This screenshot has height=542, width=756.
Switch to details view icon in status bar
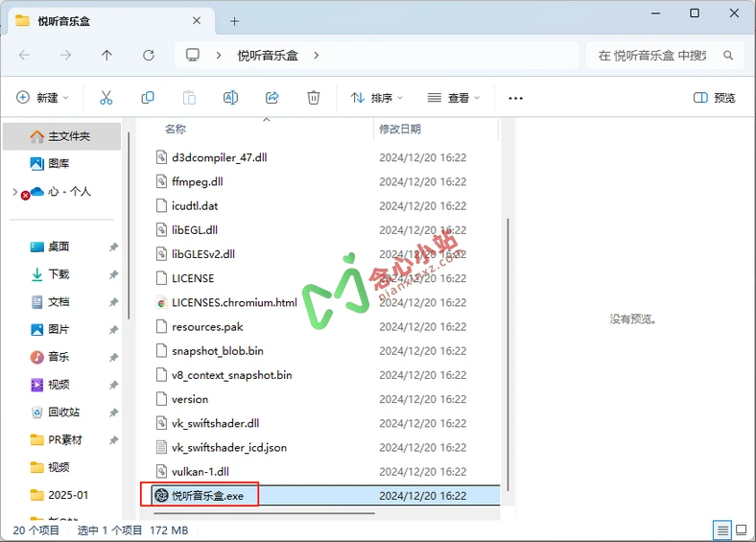coord(722,530)
